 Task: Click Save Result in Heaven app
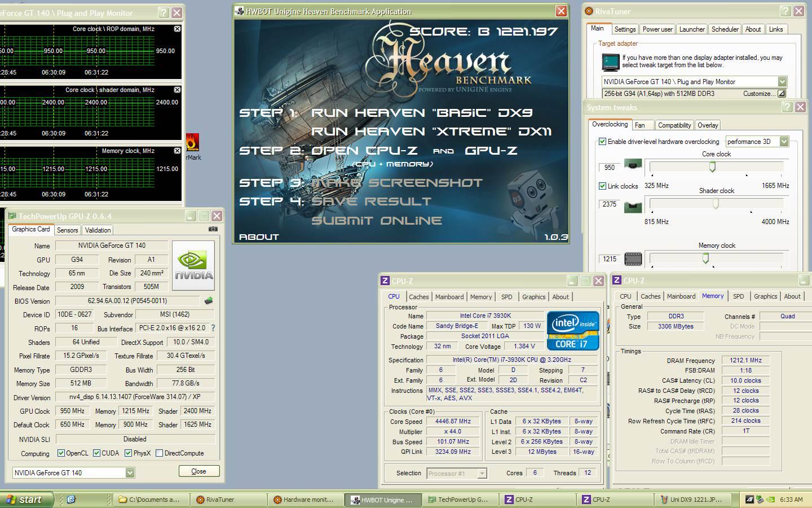pyautogui.click(x=371, y=201)
